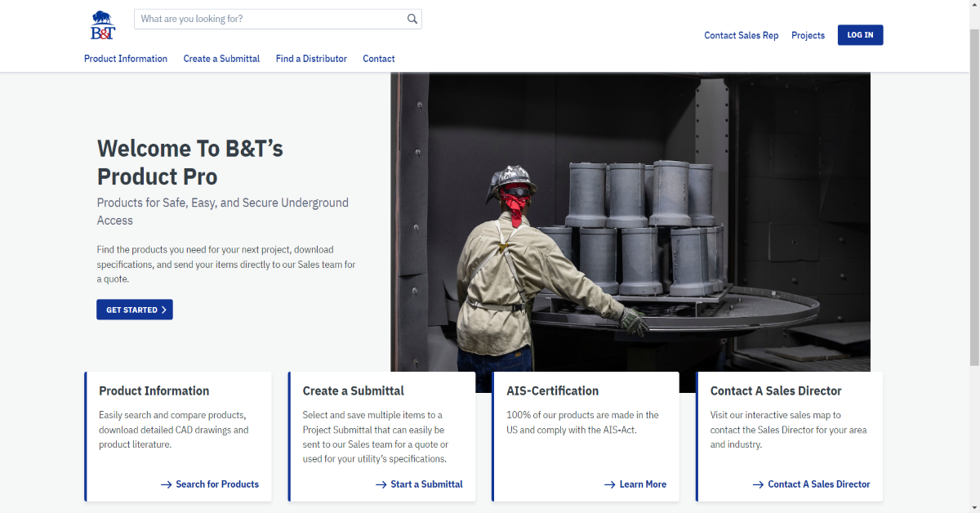Click the B&T buffalo logo
The height and width of the screenshot is (513, 980).
pyautogui.click(x=103, y=25)
